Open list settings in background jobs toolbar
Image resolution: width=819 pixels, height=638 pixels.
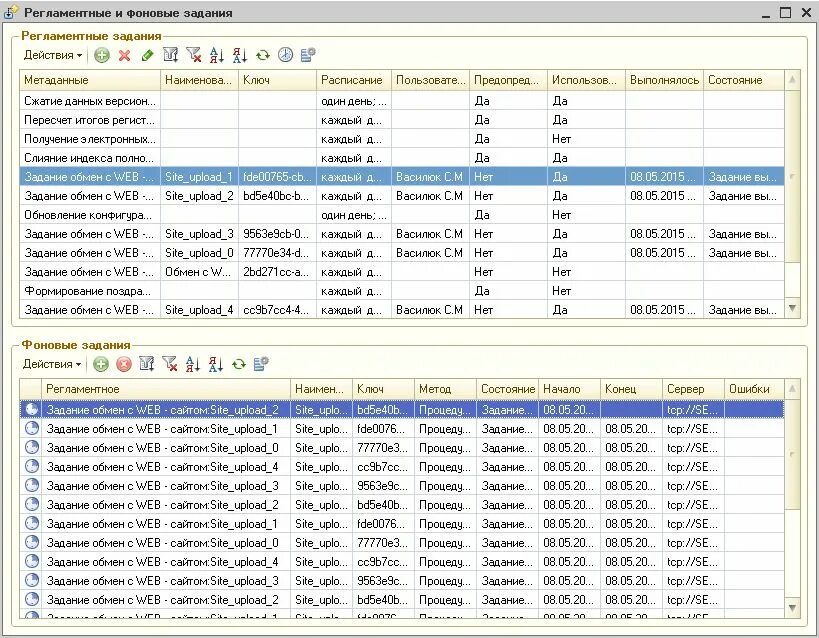coord(261,364)
